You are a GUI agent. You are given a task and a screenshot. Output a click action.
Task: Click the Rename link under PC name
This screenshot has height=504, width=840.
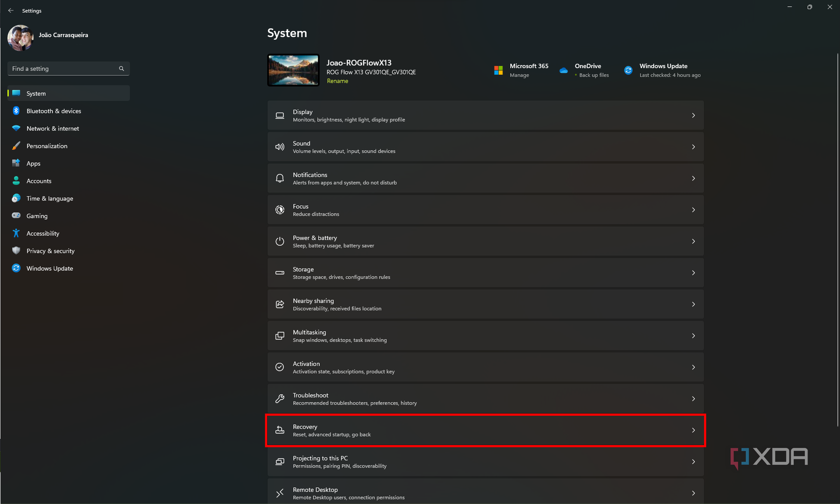[338, 81]
